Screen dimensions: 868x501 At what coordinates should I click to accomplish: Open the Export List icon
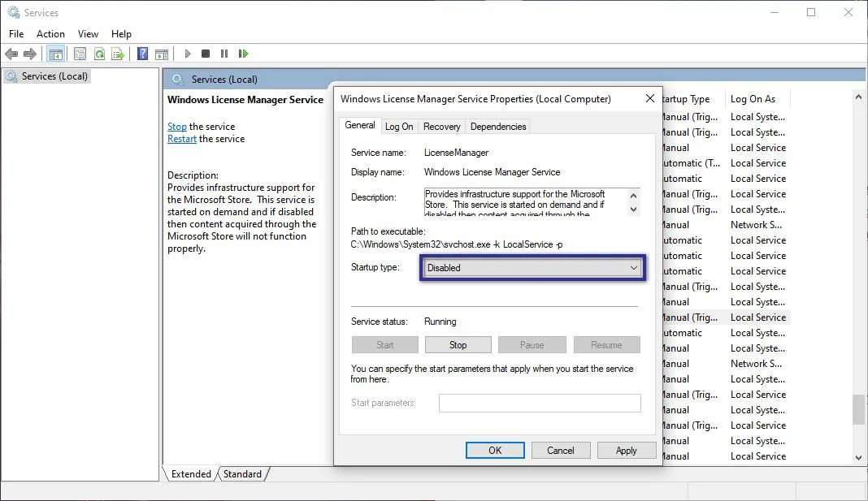(x=118, y=54)
